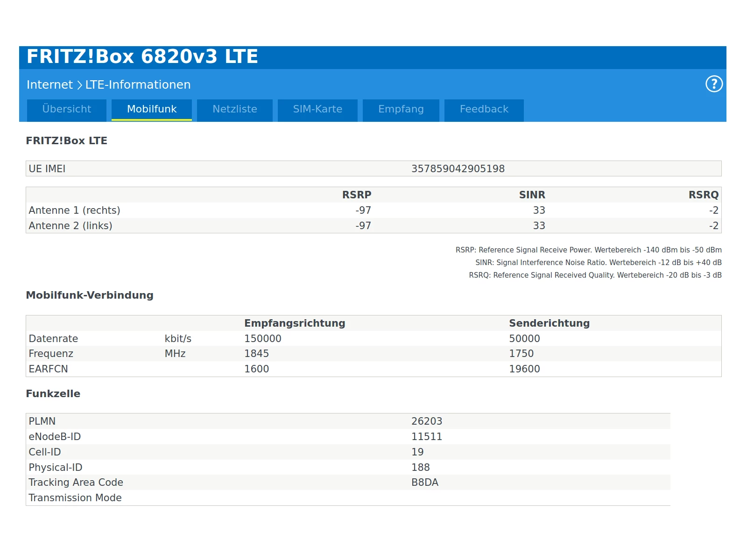Click the Empfangsrichtung Datenrate value 150000

click(x=263, y=339)
